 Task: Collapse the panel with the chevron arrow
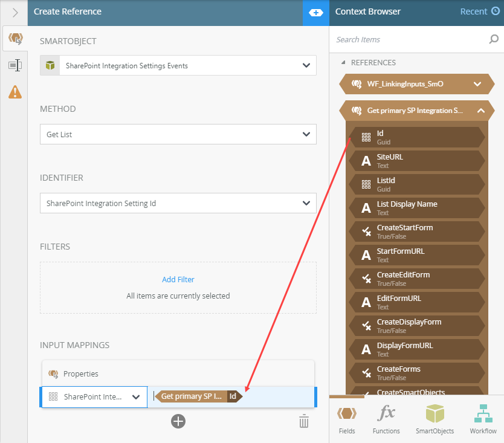(x=15, y=13)
